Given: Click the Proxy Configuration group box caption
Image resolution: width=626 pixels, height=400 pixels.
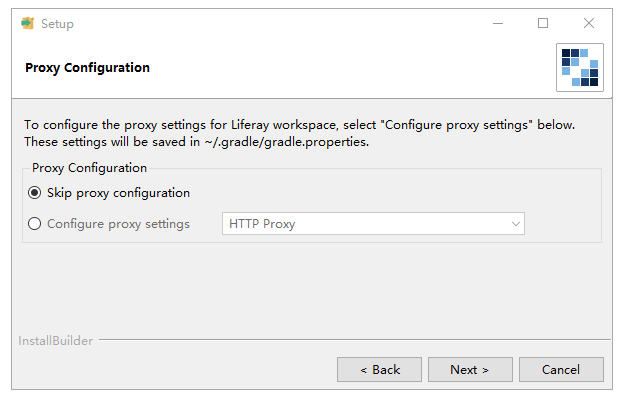Looking at the screenshot, I should click(x=89, y=168).
